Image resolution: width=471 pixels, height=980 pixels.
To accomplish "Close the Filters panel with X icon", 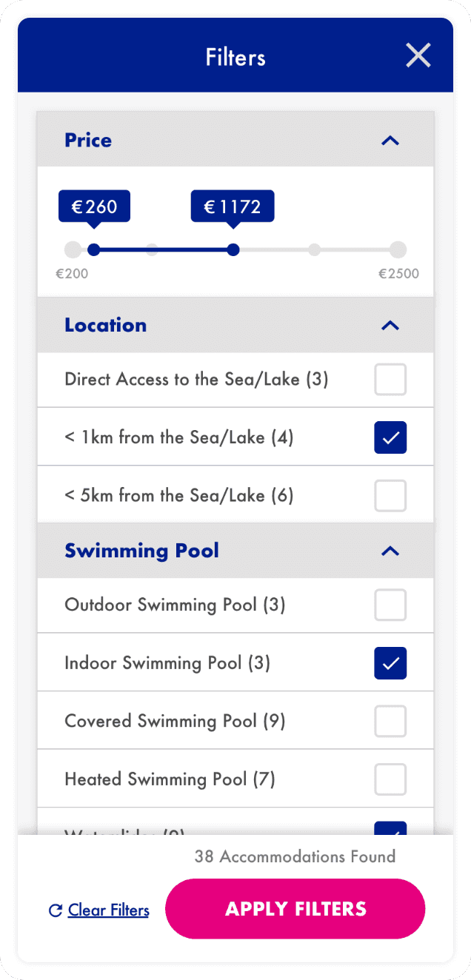I will pos(418,56).
